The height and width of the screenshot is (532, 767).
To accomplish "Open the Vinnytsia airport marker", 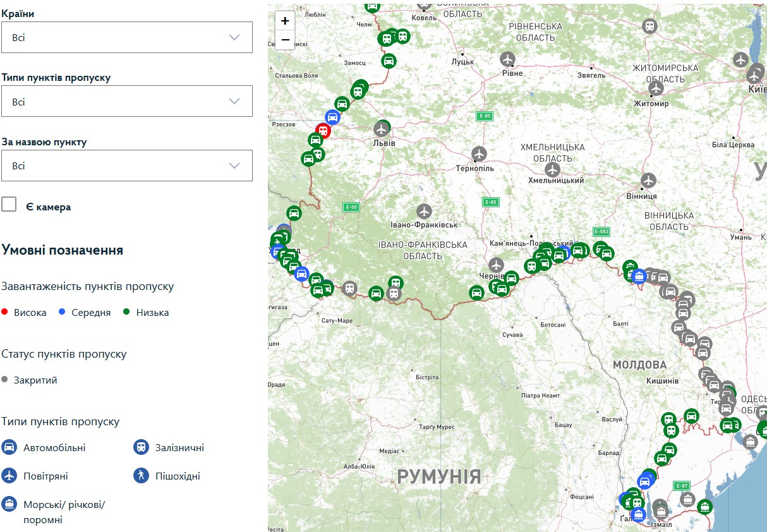I will tap(649, 180).
